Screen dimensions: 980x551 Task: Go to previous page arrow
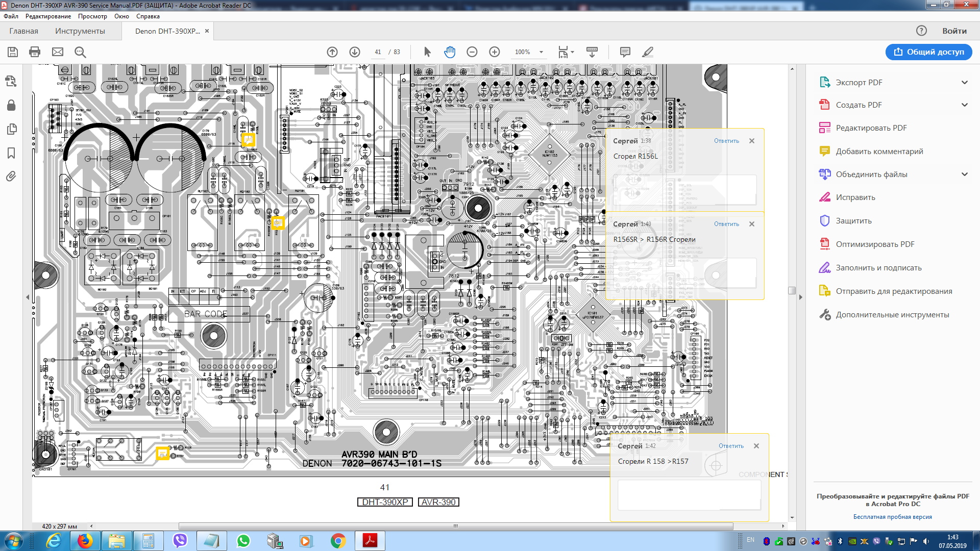point(332,52)
